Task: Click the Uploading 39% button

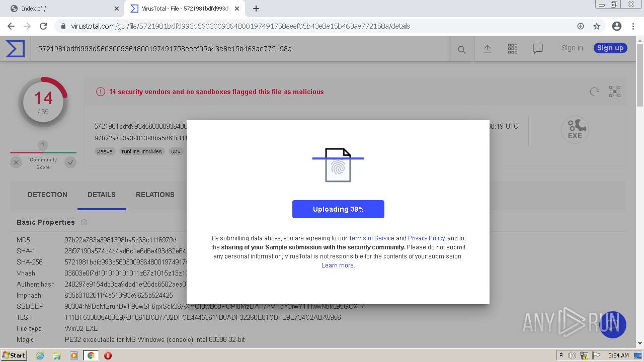Action: point(338,209)
